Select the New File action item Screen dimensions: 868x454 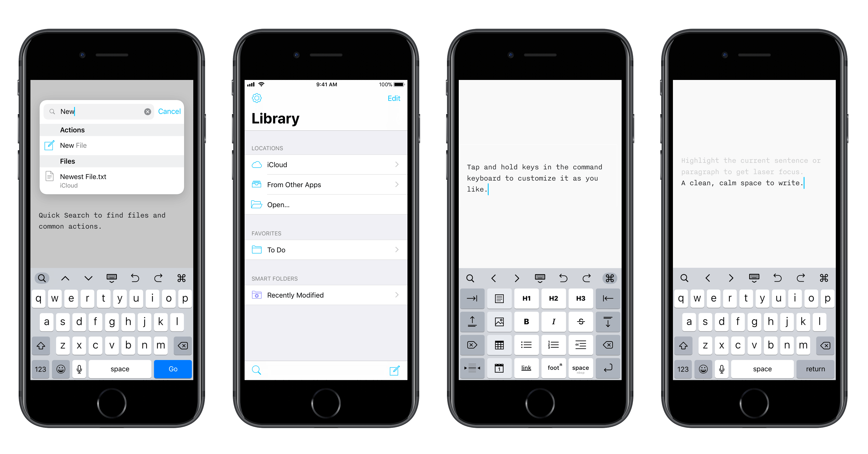pyautogui.click(x=109, y=145)
